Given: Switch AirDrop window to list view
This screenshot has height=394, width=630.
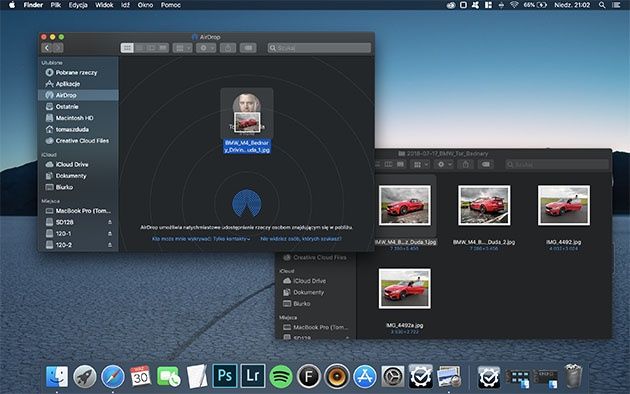Looking at the screenshot, I should coord(139,48).
